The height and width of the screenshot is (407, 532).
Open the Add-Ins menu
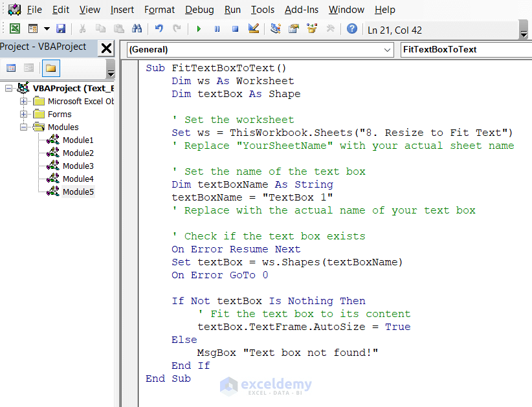302,10
